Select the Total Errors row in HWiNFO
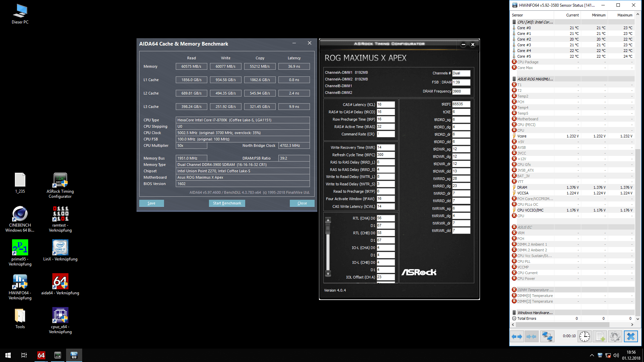The height and width of the screenshot is (362, 644). click(x=573, y=318)
